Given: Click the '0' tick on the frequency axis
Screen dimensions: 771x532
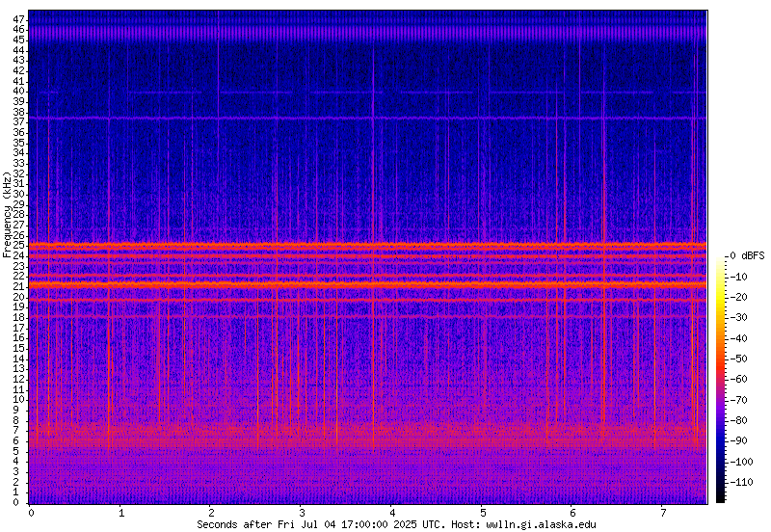Looking at the screenshot, I should click(x=16, y=502).
